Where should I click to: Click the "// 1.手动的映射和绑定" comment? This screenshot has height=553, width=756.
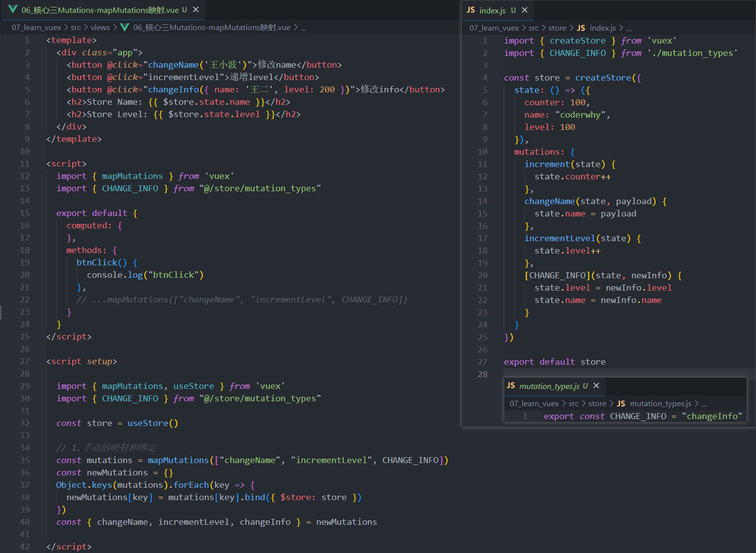click(x=106, y=448)
